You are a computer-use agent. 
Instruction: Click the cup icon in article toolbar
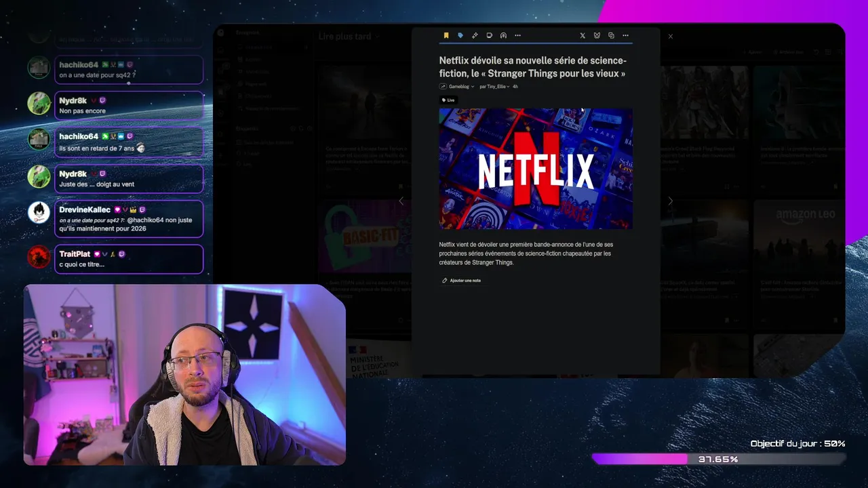pos(489,35)
